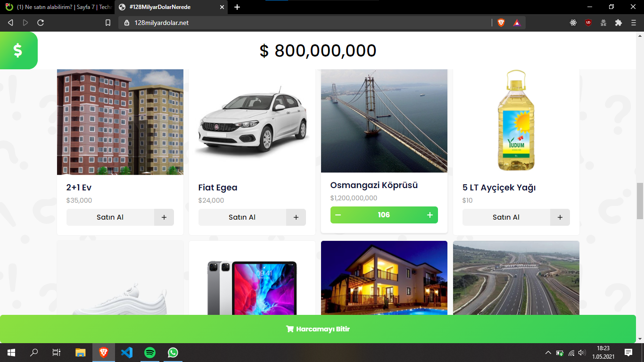The image size is (644, 362).
Task: Click Satın Al for 5 LT Ayçiçek Yağı
Action: 506,217
